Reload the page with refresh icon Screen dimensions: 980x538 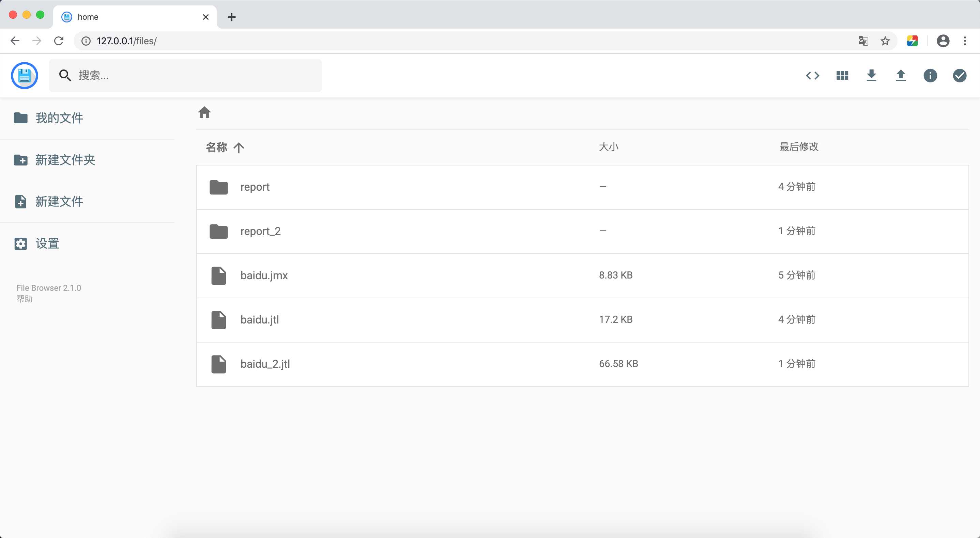[59, 41]
